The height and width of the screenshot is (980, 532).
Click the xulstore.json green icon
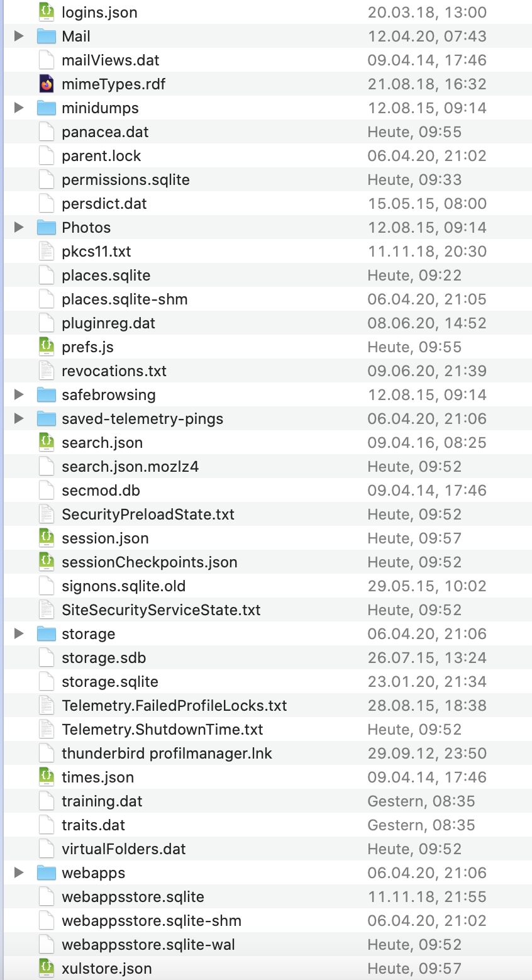47,968
